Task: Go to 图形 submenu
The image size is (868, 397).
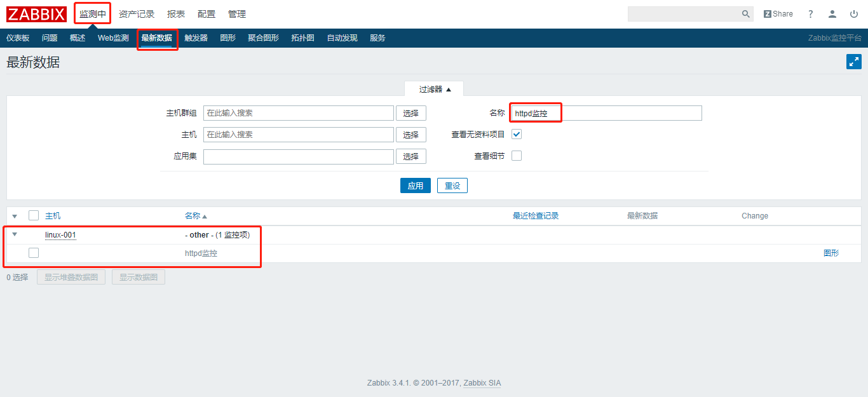Action: tap(227, 38)
